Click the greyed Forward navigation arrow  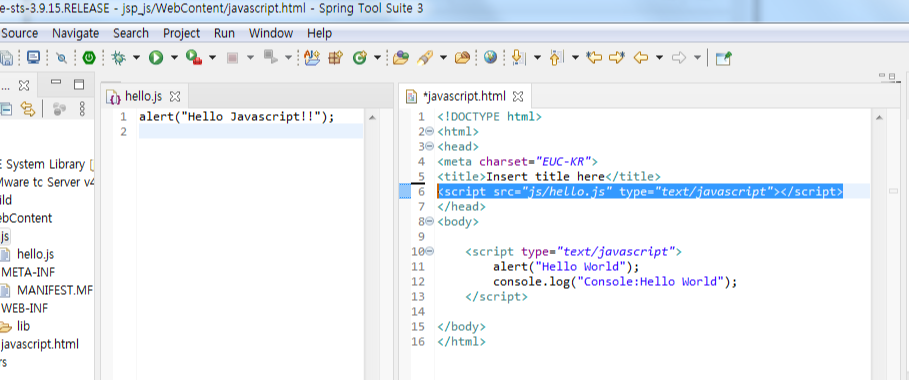678,57
